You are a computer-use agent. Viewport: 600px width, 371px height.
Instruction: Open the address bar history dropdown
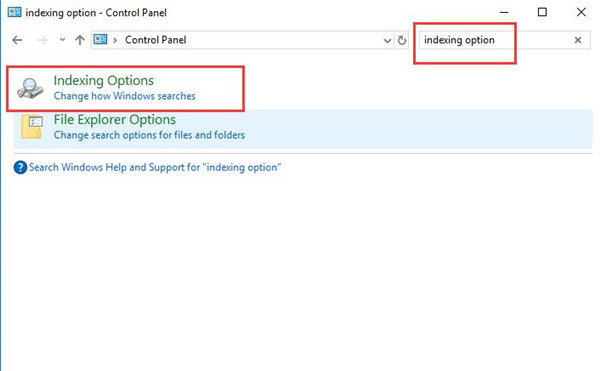[387, 40]
